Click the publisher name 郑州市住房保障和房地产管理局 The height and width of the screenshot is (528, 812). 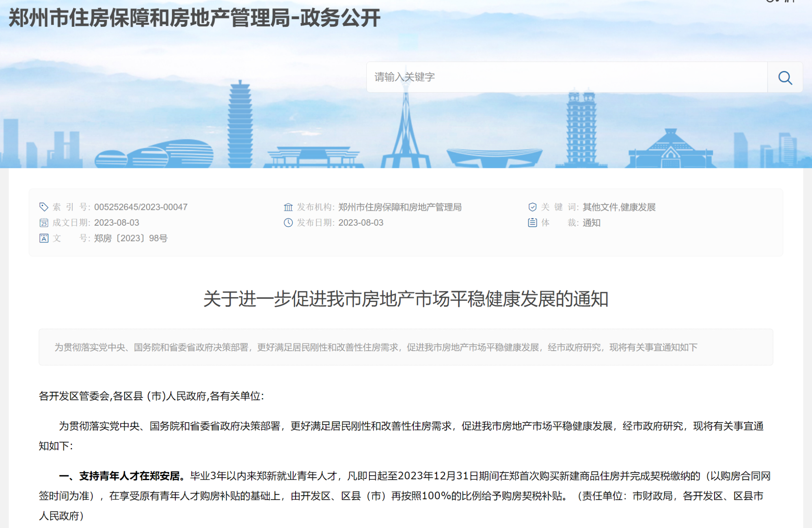click(x=400, y=207)
